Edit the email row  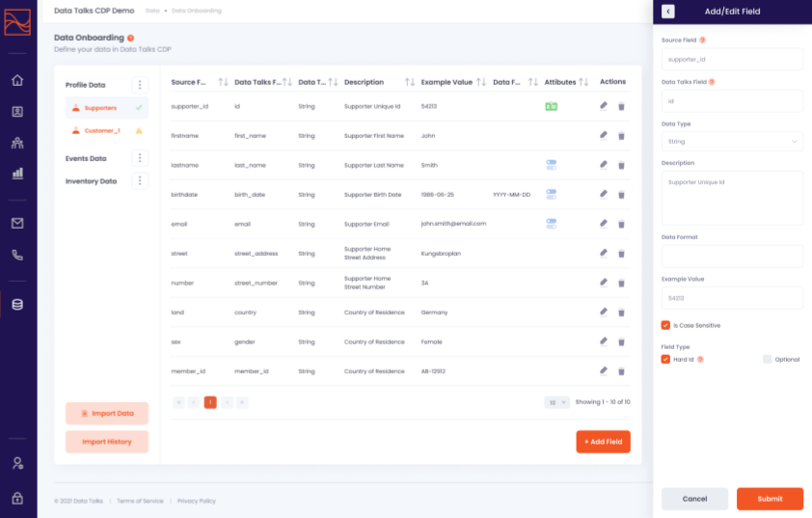click(604, 224)
